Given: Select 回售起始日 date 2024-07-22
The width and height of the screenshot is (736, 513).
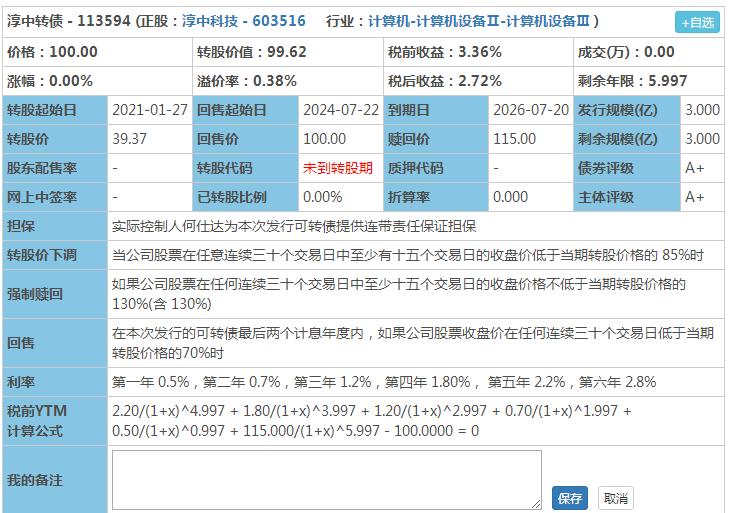Looking at the screenshot, I should coord(341,110).
